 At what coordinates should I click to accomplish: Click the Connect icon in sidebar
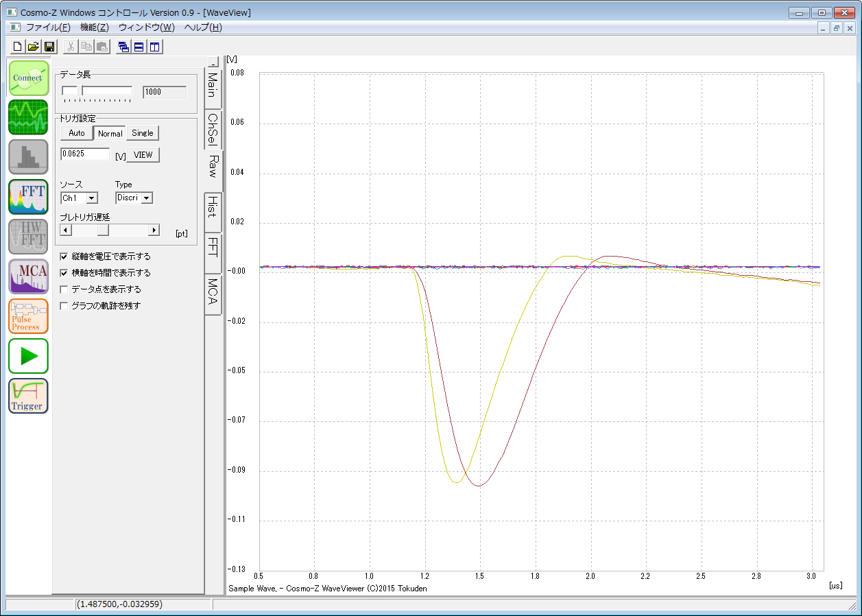point(28,78)
